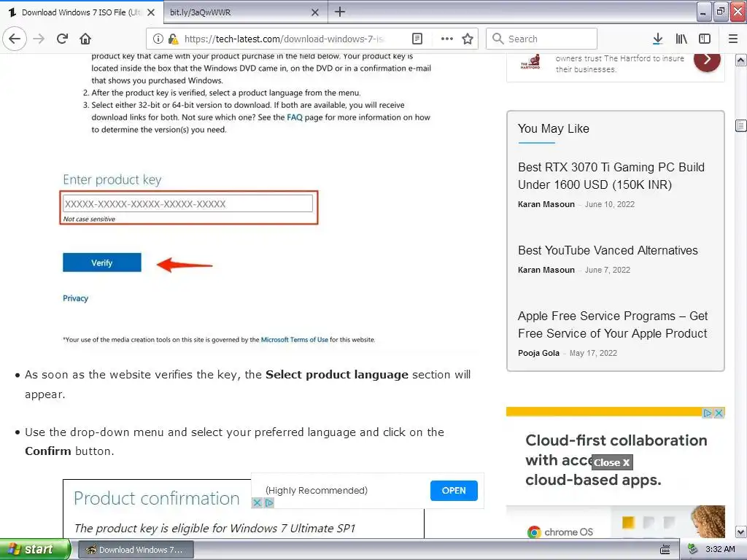Open the Windows Start menu
Viewport: 747px width, 560px height.
tap(34, 550)
